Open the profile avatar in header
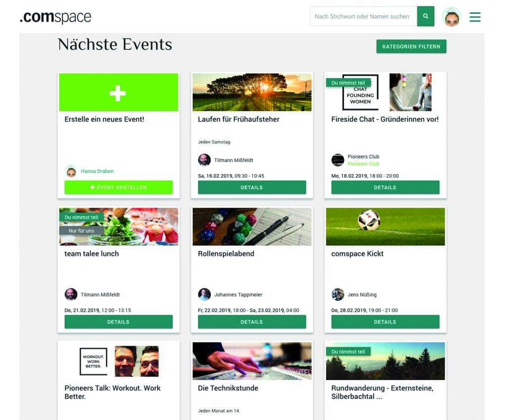The width and height of the screenshot is (506, 420). coord(452,17)
